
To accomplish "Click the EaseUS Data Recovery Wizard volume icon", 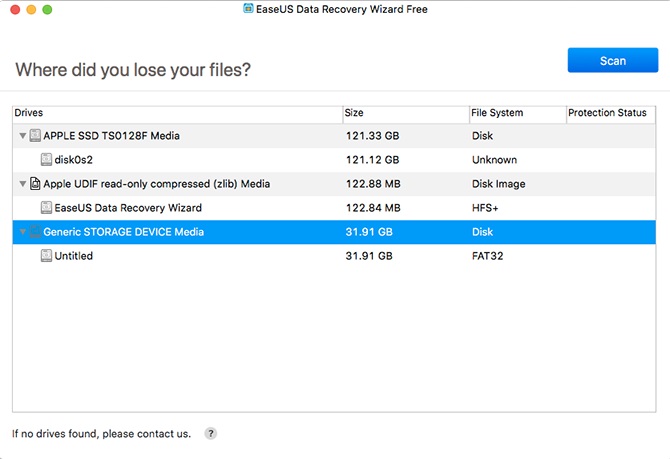I will [x=46, y=208].
